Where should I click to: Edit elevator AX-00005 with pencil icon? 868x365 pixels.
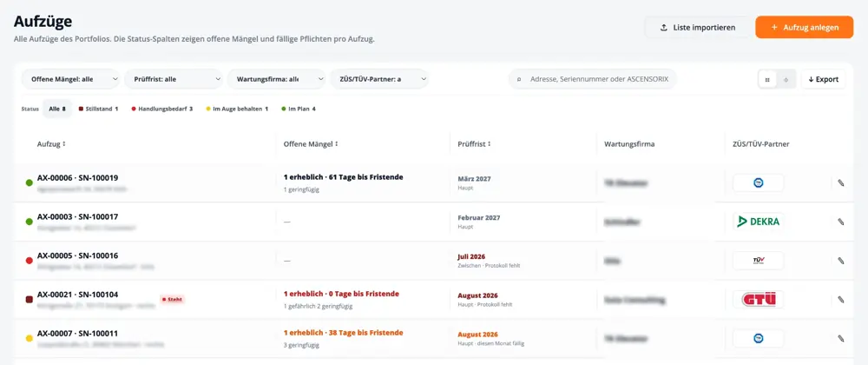pos(841,261)
